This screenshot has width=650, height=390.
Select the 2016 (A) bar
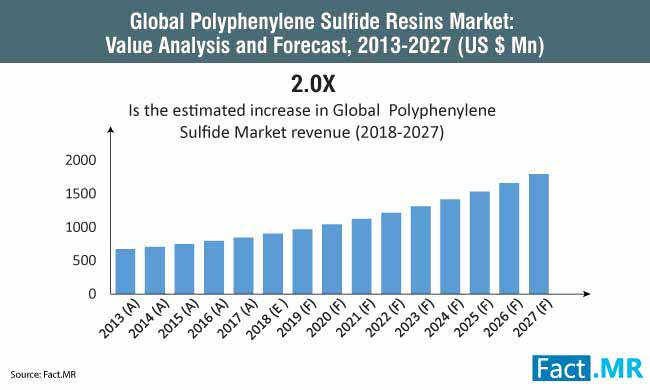coord(214,267)
